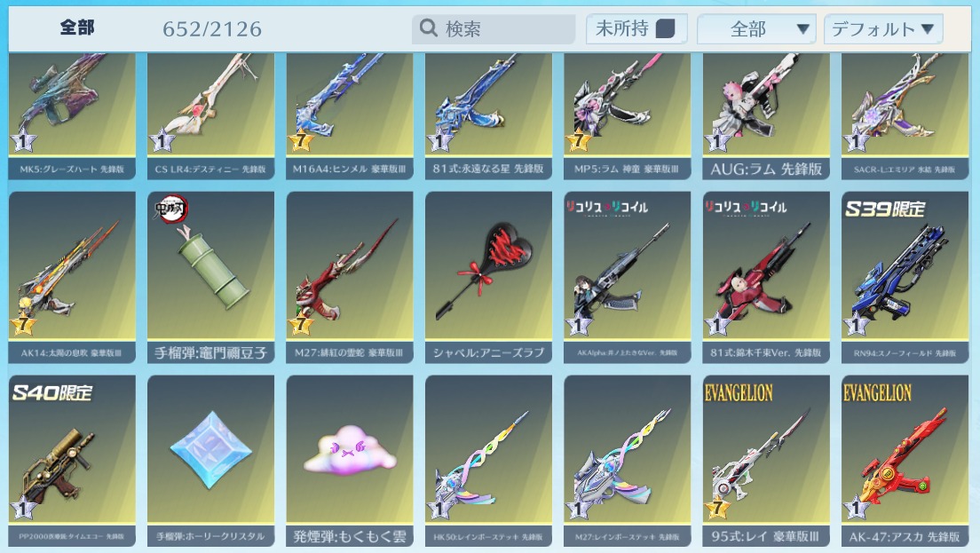Viewport: 980px width, 553px height.
Task: Select the AK-47:アスカ red rifle skin
Action: coord(905,462)
